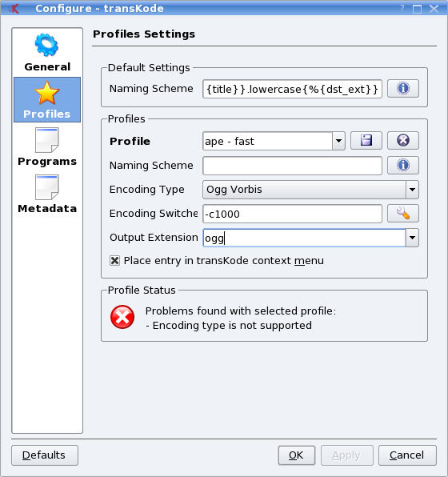Show info for default naming scheme

[403, 89]
